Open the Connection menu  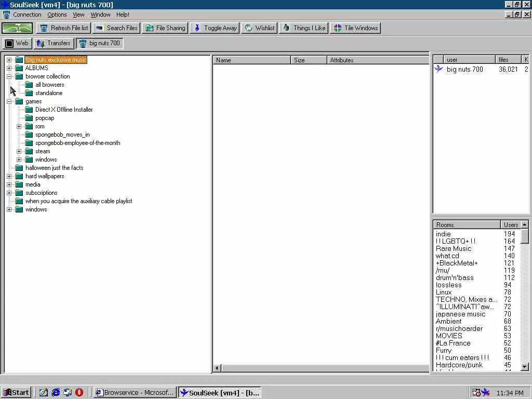pos(27,15)
